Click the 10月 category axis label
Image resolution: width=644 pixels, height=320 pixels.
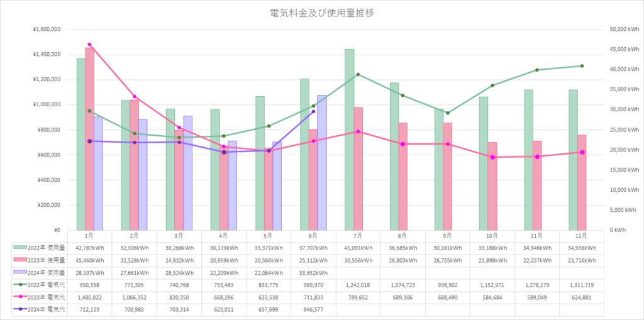492,236
